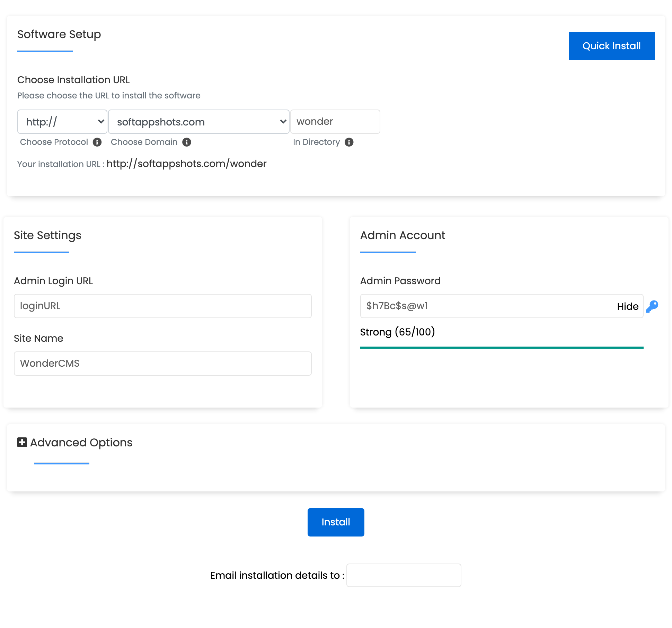This screenshot has height=628, width=672.
Task: Click the installation URL http://softappshots.com/wonder
Action: click(x=186, y=163)
